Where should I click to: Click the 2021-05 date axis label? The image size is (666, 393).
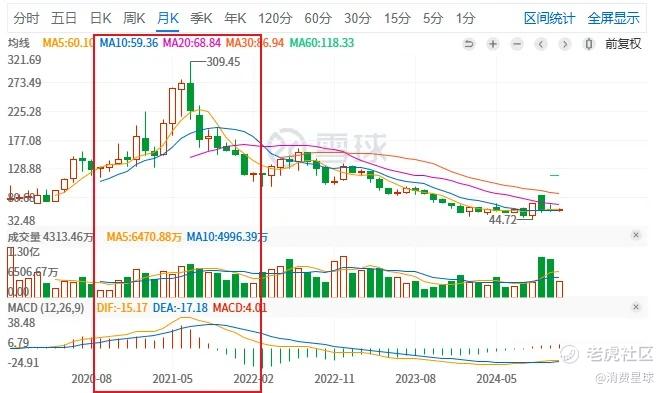pyautogui.click(x=172, y=379)
